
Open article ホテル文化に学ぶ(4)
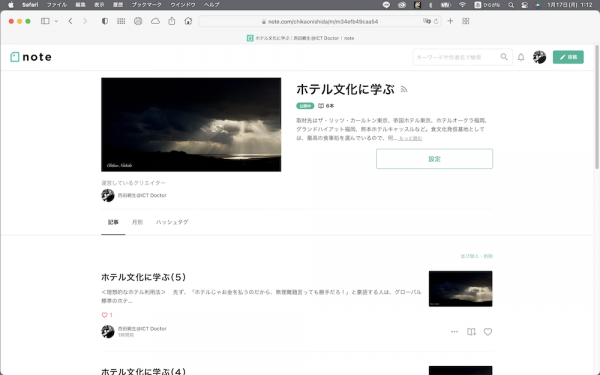(x=143, y=371)
